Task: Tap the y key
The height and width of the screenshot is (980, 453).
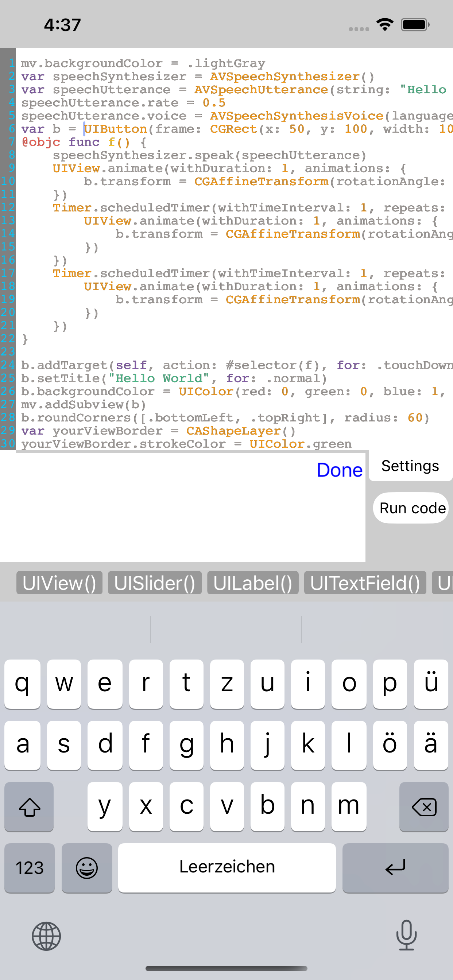Action: 105,807
